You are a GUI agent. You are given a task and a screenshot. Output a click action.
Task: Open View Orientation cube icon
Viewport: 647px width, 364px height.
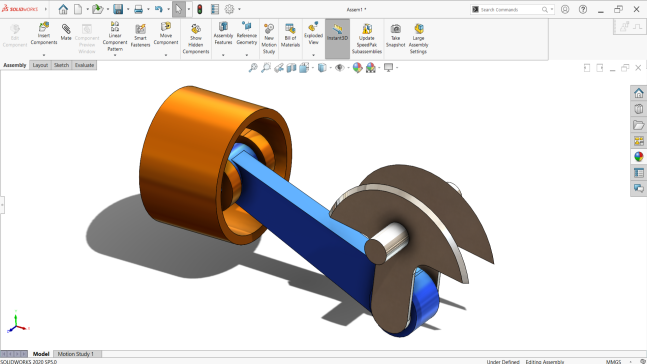tap(304, 68)
